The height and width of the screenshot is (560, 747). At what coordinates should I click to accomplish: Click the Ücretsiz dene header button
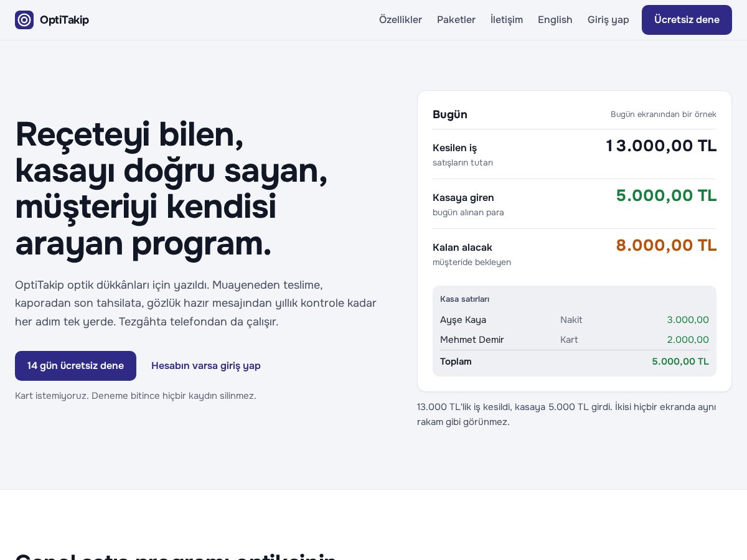pyautogui.click(x=687, y=20)
